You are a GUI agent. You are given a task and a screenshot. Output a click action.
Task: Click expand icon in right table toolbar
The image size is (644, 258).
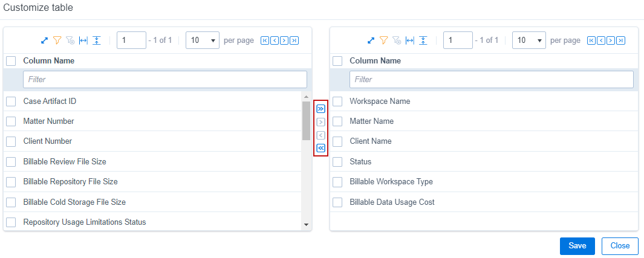tap(371, 40)
